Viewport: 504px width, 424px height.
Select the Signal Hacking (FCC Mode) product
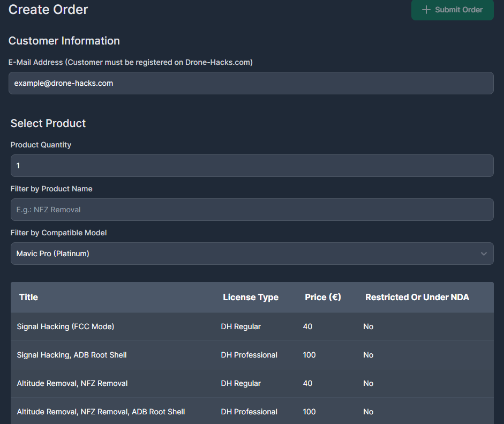coord(65,326)
